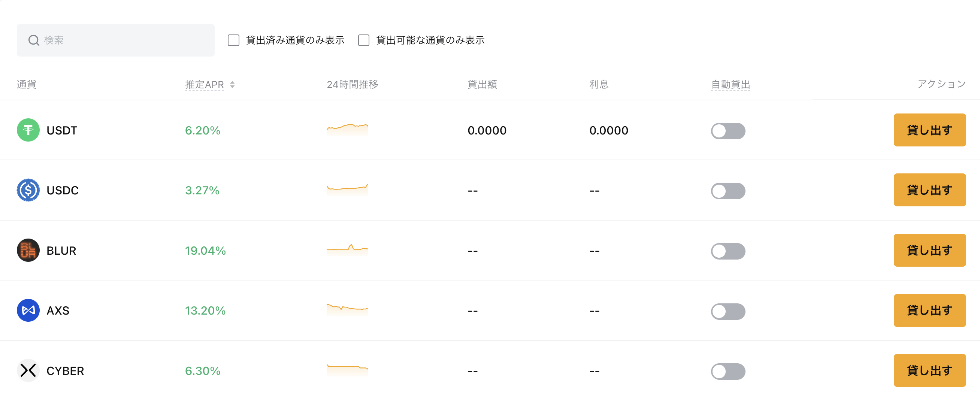This screenshot has height=394, width=980.
Task: Click the 通貨 column header
Action: (27, 84)
